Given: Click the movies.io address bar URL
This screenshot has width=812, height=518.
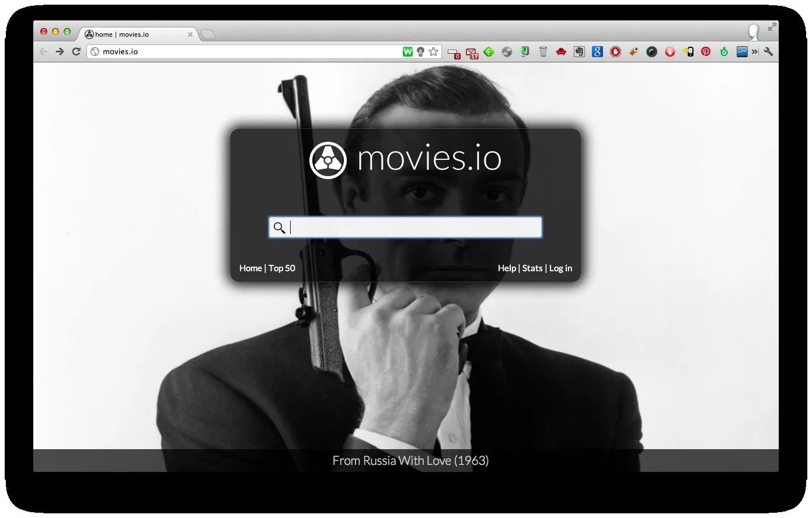Looking at the screenshot, I should click(120, 52).
